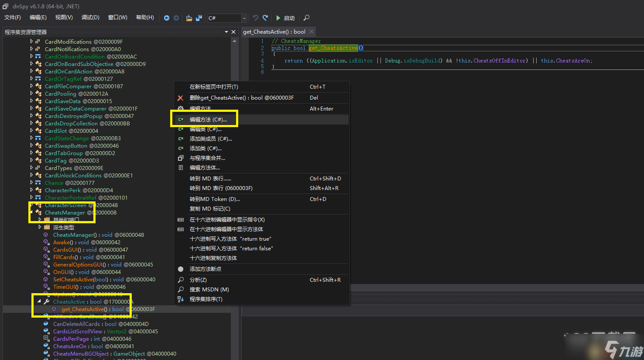
Task: Open the 编辑(E) menu
Action: 38,17
